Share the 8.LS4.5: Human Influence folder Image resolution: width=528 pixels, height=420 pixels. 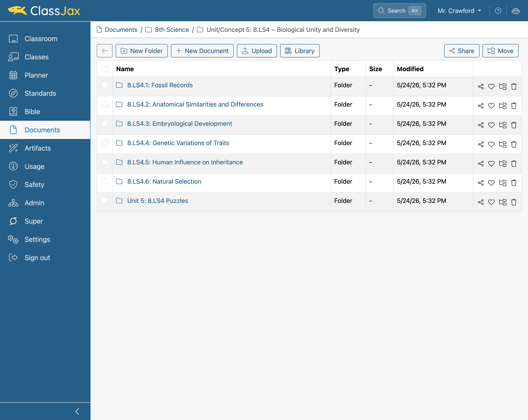tap(481, 163)
